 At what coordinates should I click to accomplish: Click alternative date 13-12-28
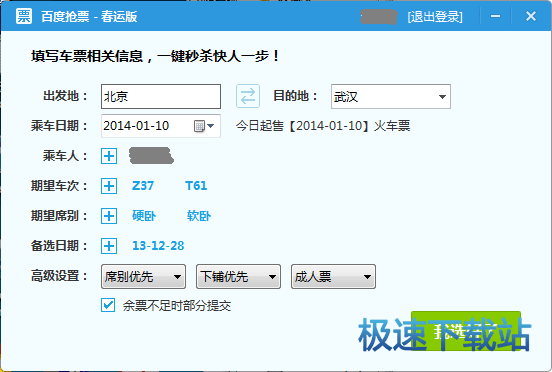tap(158, 246)
